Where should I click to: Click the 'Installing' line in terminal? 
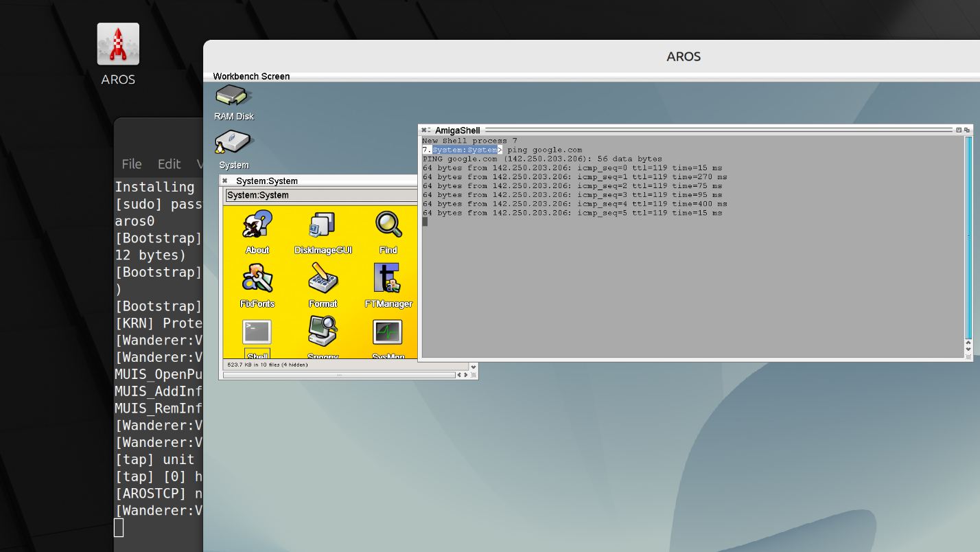point(154,187)
